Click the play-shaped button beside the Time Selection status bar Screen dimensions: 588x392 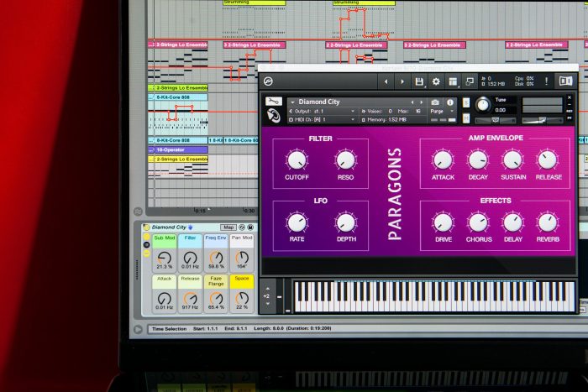pos(138,329)
